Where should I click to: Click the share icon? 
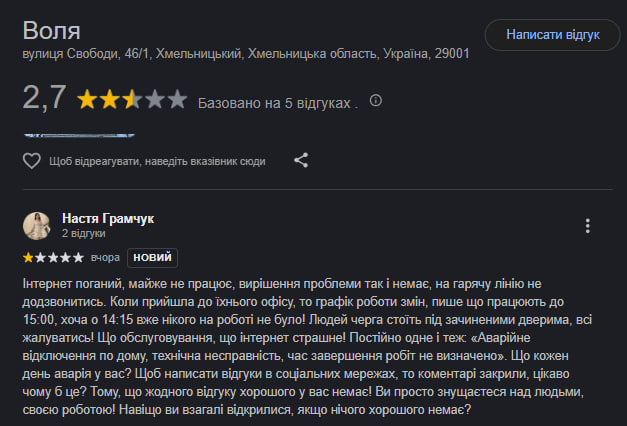301,160
